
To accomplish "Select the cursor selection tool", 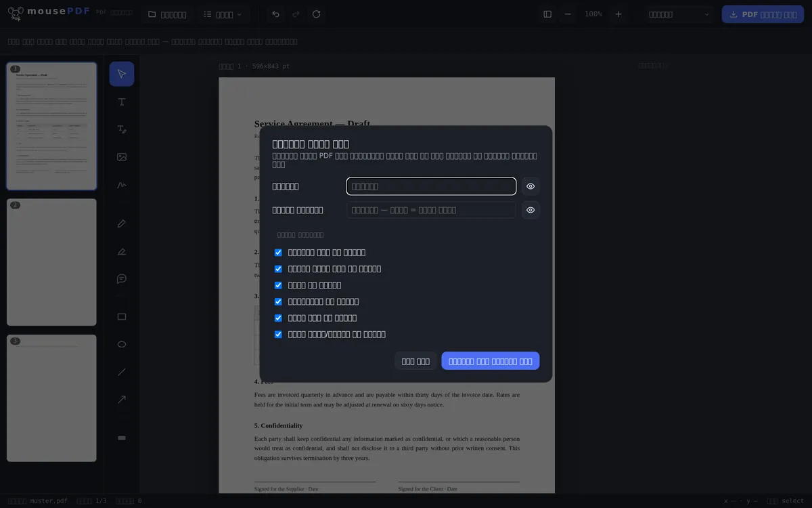I will [122, 74].
